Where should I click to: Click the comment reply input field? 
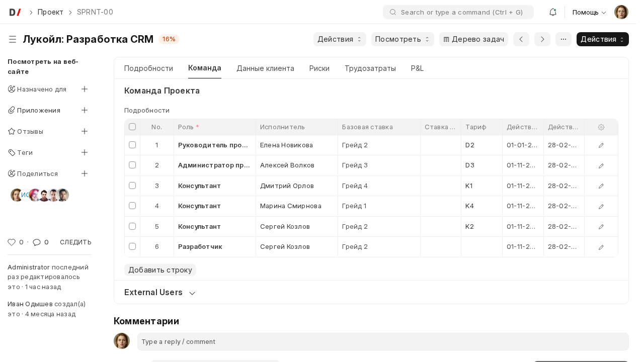click(383, 341)
